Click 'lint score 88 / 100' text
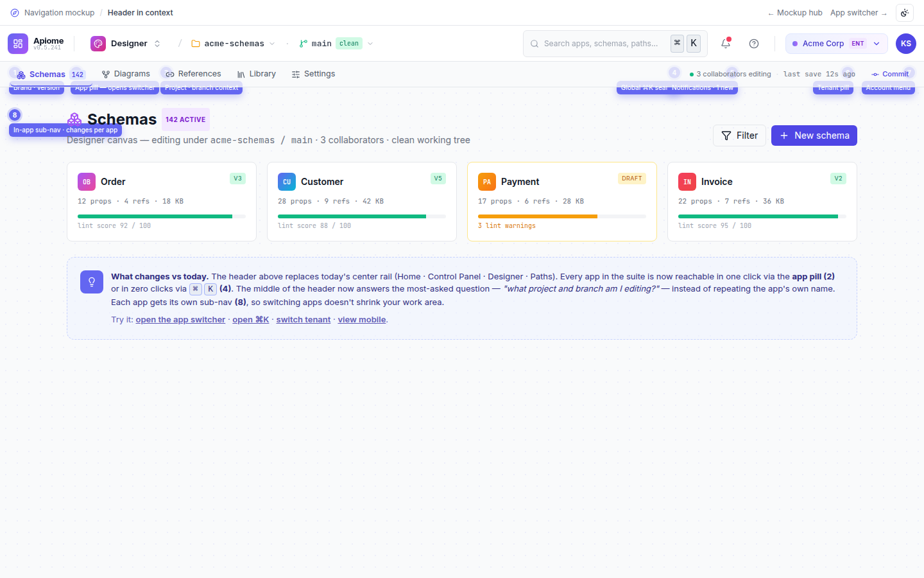The image size is (924, 578). tap(314, 226)
